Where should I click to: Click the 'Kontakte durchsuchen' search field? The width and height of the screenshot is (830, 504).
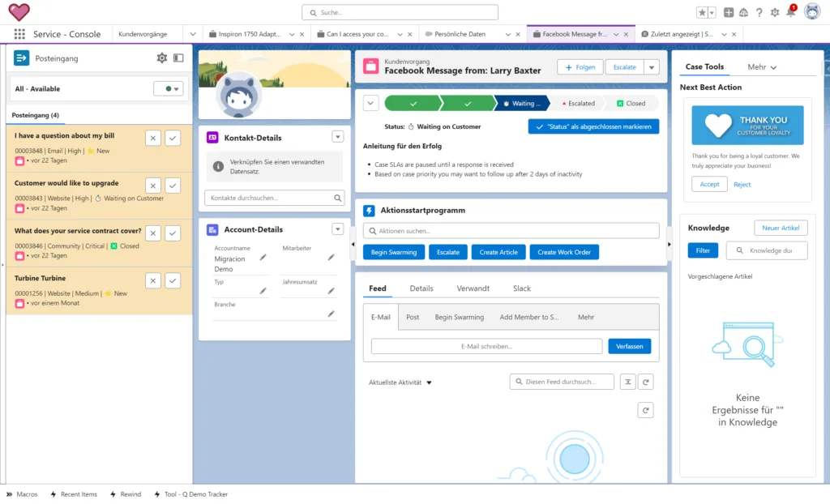269,198
